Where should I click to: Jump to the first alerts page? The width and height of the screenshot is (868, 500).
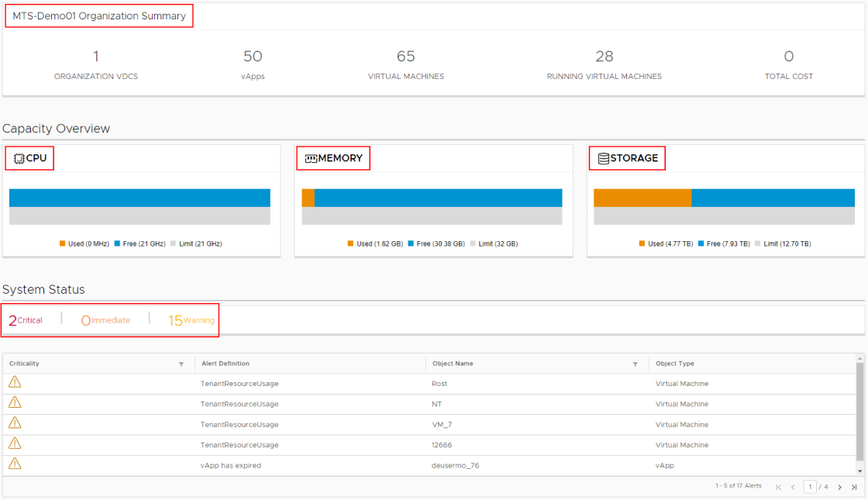[x=778, y=487]
